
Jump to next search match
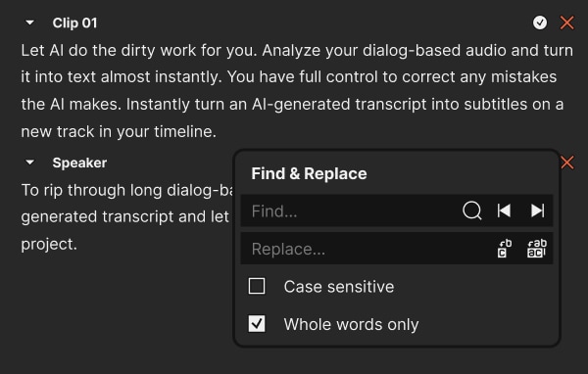coord(537,210)
